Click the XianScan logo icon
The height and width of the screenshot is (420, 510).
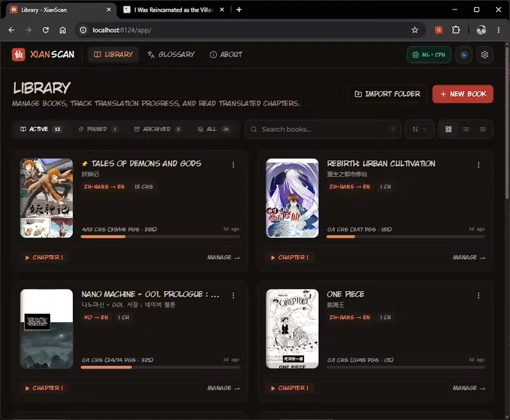(x=18, y=54)
